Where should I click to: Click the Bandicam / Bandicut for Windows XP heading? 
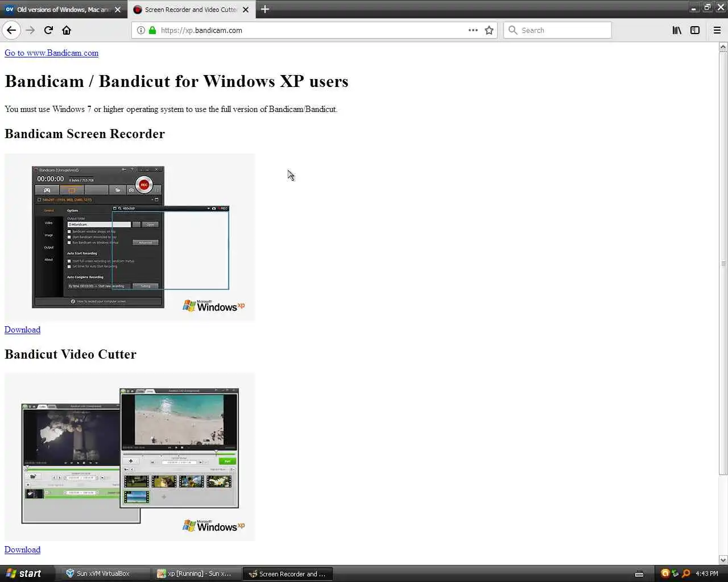pos(176,81)
